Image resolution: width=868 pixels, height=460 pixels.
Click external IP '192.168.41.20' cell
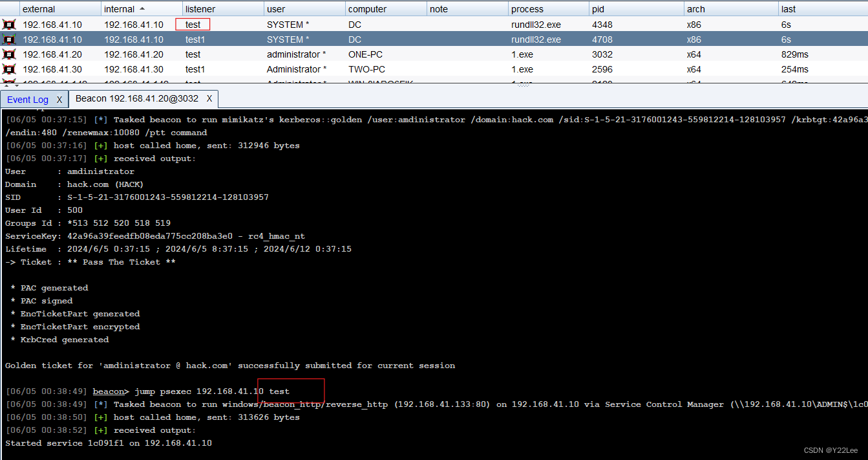(52, 54)
